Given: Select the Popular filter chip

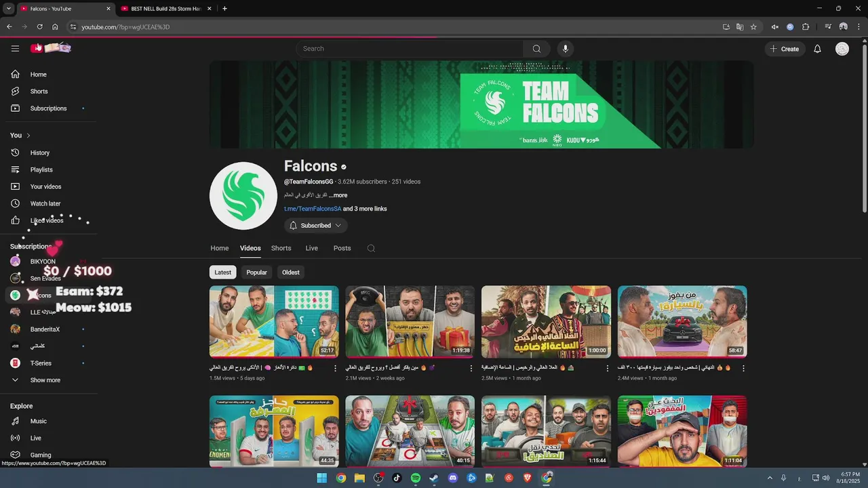Looking at the screenshot, I should click(256, 272).
